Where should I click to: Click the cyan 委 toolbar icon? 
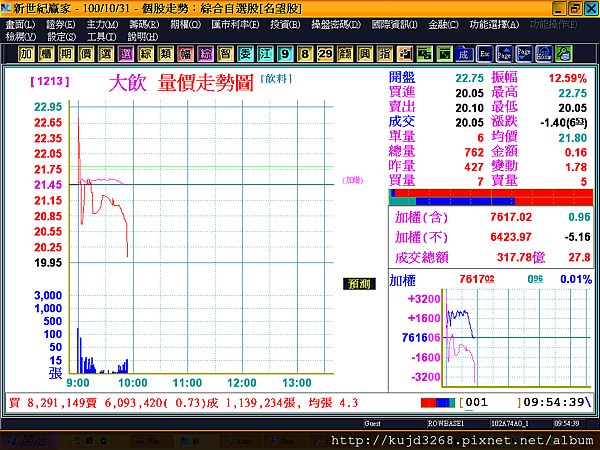pyautogui.click(x=245, y=54)
